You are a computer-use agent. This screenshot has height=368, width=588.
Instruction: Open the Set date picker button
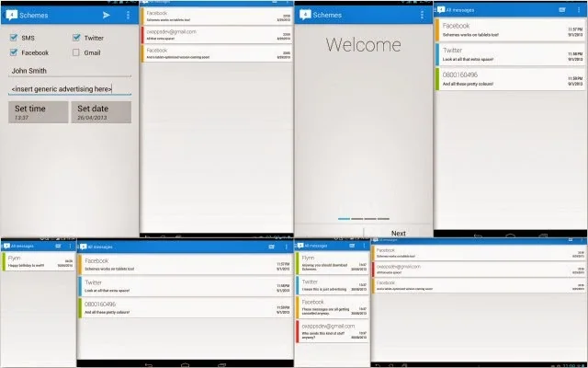point(101,112)
